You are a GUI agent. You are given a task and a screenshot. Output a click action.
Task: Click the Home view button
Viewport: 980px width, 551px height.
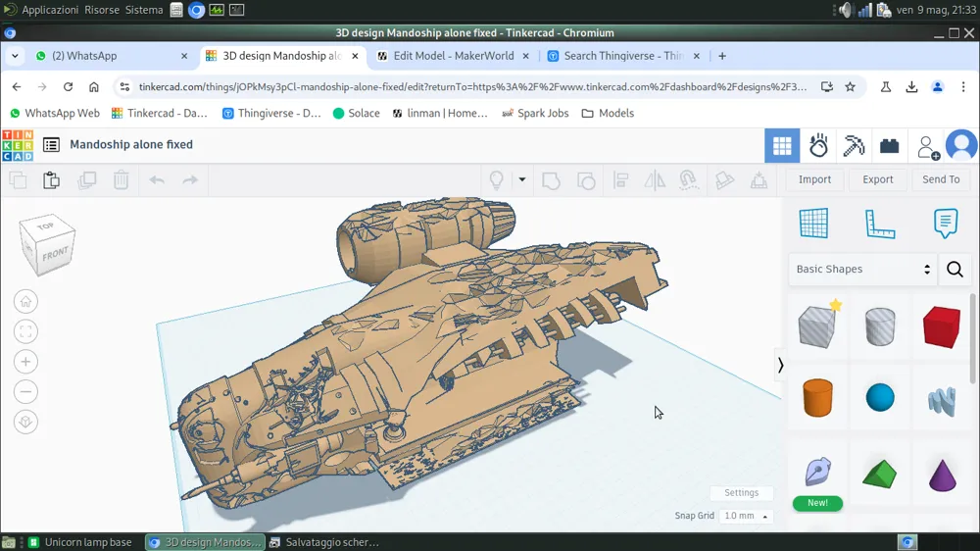click(25, 301)
